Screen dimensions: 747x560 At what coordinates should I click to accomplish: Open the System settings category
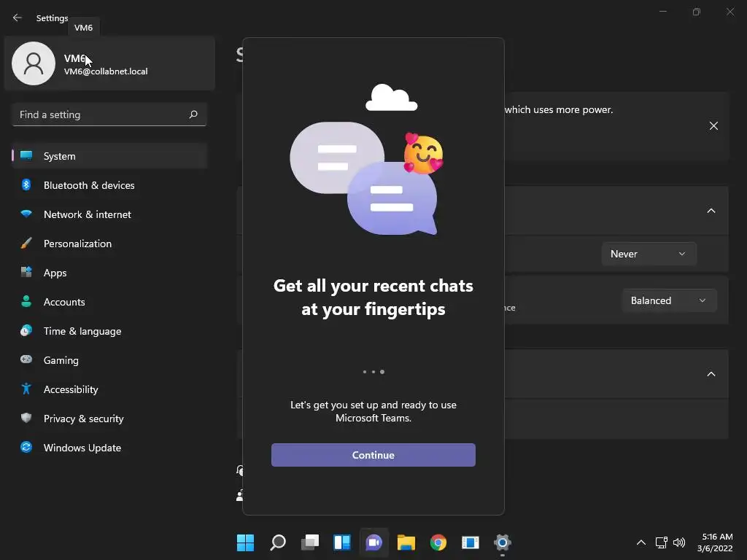pyautogui.click(x=109, y=156)
